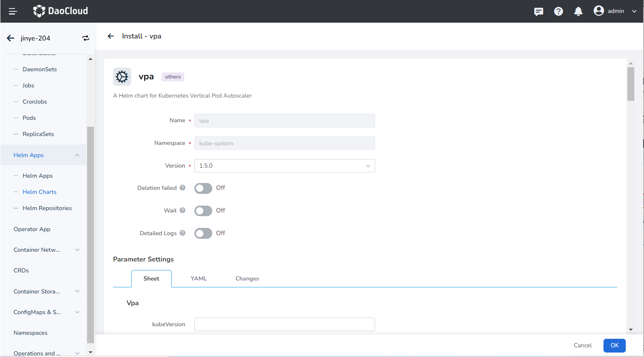Open the messages chat icon
The height and width of the screenshot is (357, 644).
[538, 11]
